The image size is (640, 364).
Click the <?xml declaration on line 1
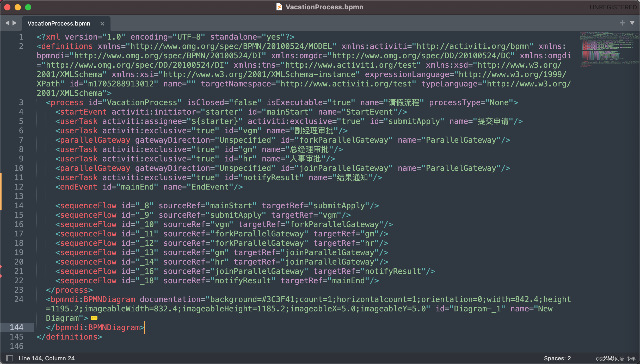[48, 37]
